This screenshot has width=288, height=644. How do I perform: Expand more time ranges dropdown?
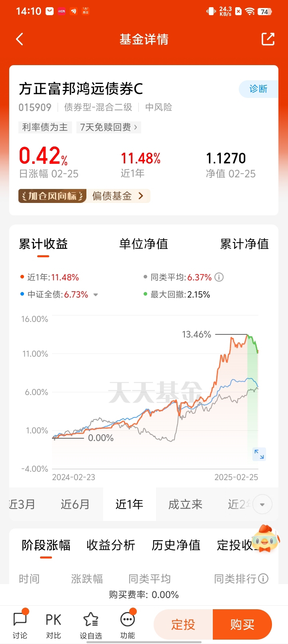pyautogui.click(x=262, y=504)
